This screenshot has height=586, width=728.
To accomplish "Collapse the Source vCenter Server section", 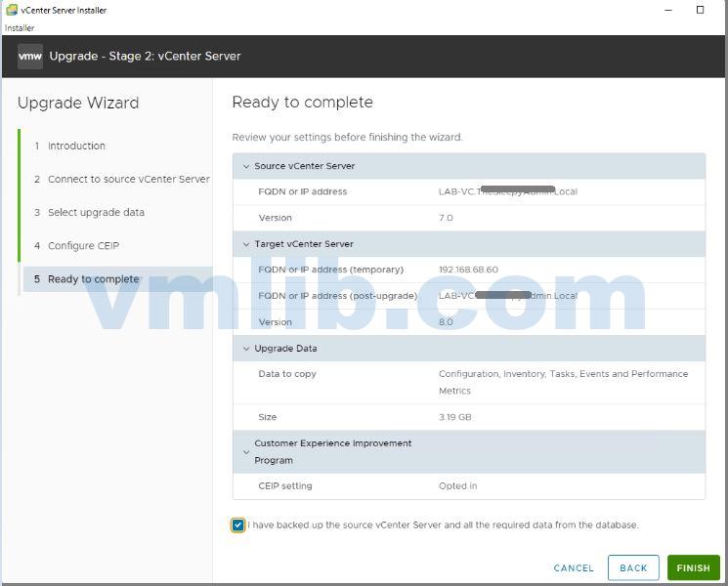I will click(x=246, y=166).
